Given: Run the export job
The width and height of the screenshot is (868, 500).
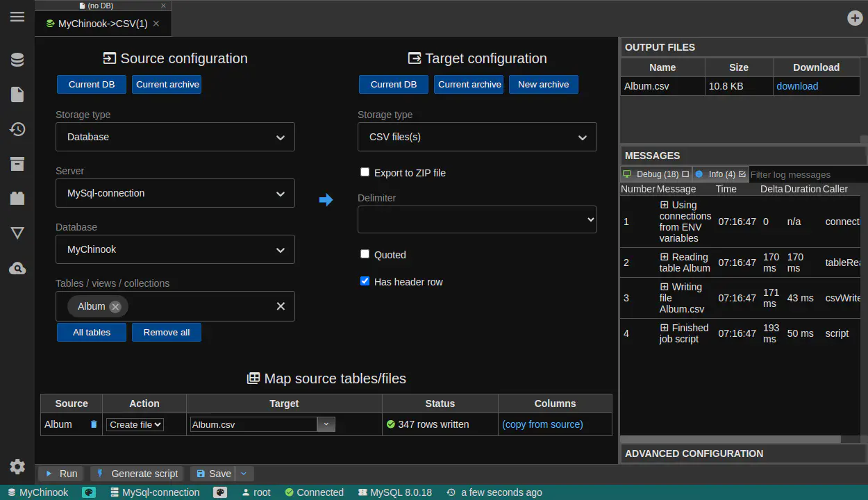Looking at the screenshot, I should pyautogui.click(x=61, y=474).
